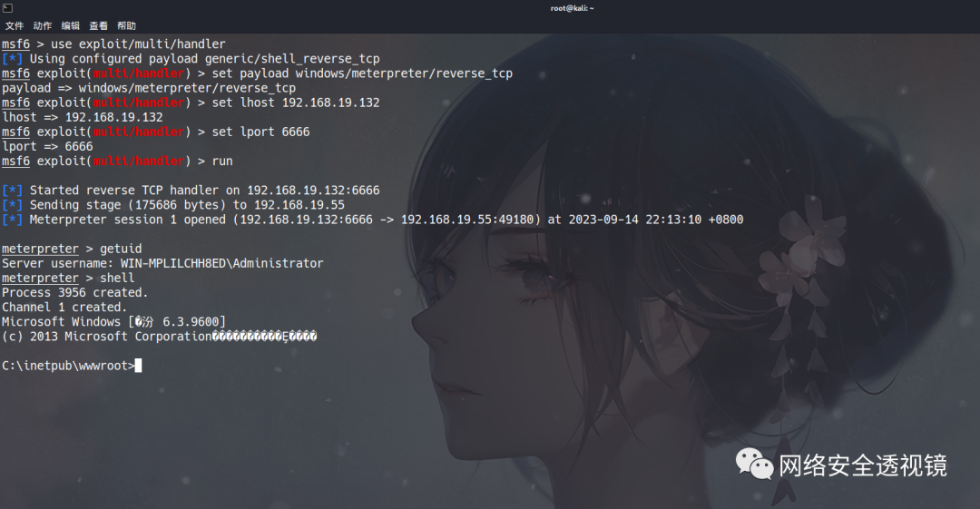The image size is (980, 509).
Task: Click the 'Process 3956 created.' line
Action: pos(75,293)
